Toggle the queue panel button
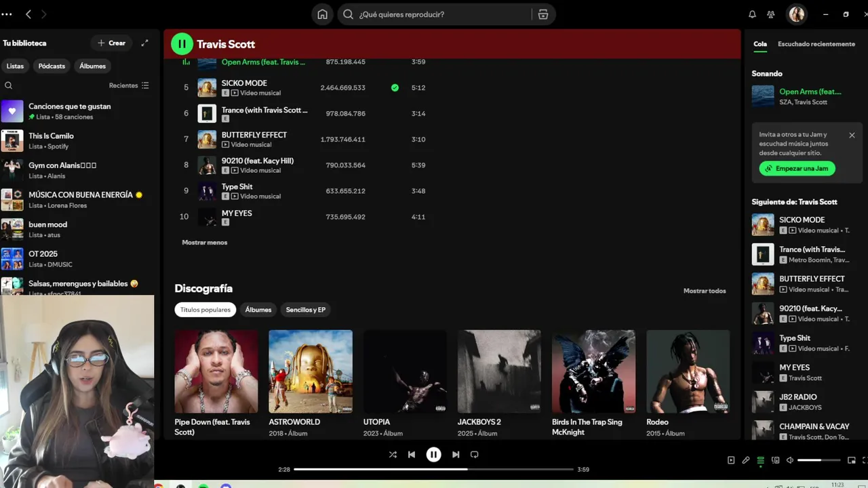The width and height of the screenshot is (868, 488). [761, 460]
